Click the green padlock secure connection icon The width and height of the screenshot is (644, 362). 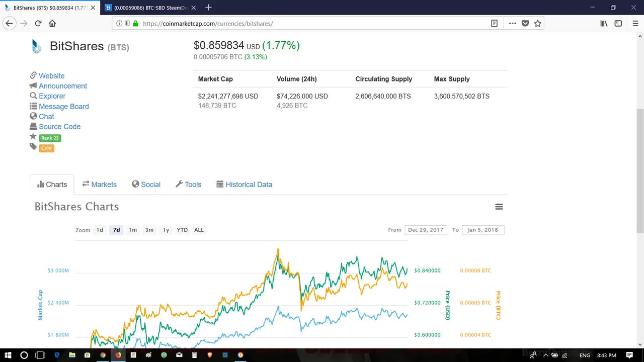(x=135, y=23)
